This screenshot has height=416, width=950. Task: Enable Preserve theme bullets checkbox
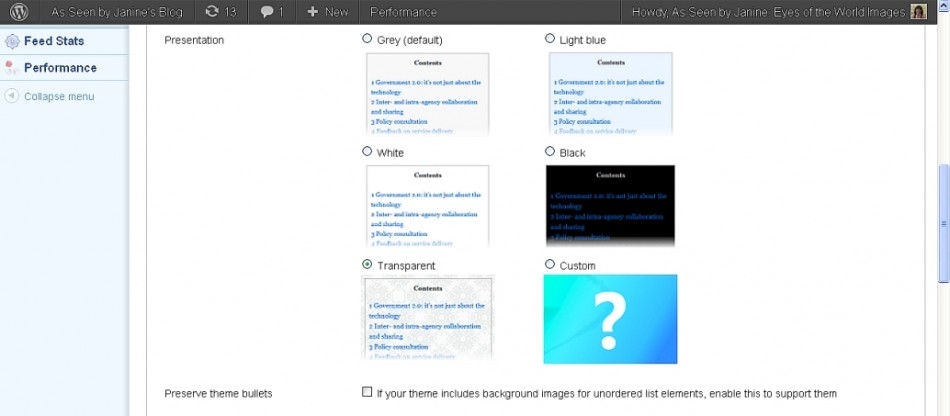coord(367,392)
